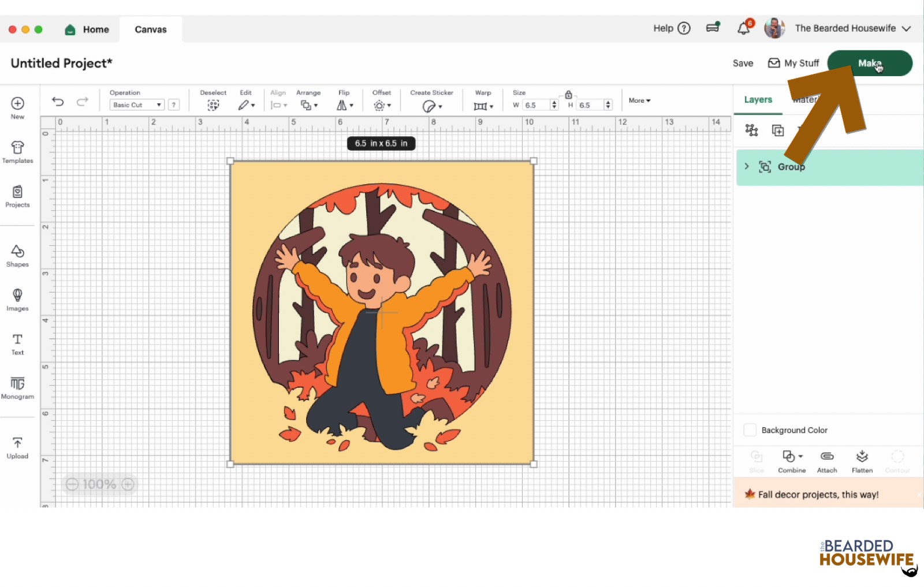Open the Monogram tool
This screenshot has height=587, width=924.
(17, 387)
